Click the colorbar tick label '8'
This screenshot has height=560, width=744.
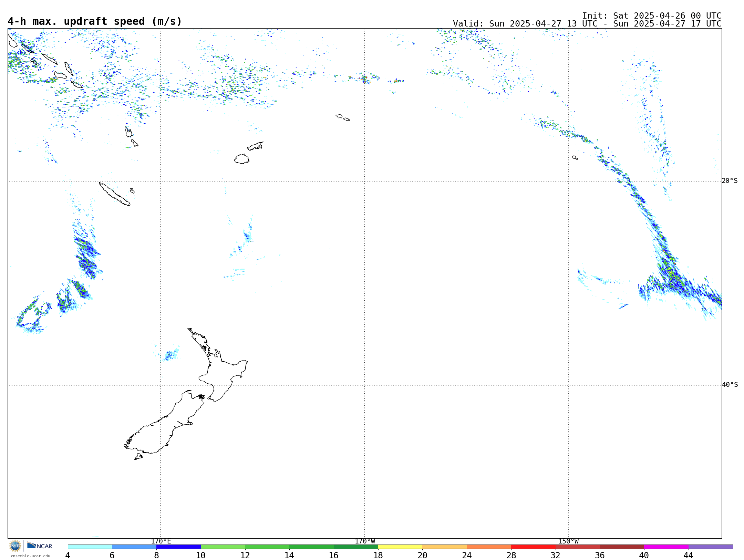(156, 556)
